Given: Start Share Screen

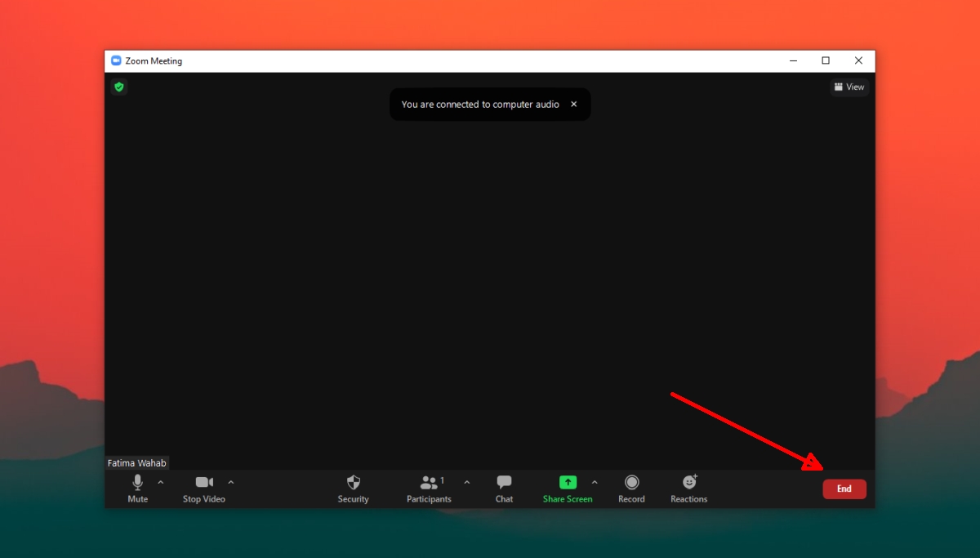Looking at the screenshot, I should coord(568,489).
